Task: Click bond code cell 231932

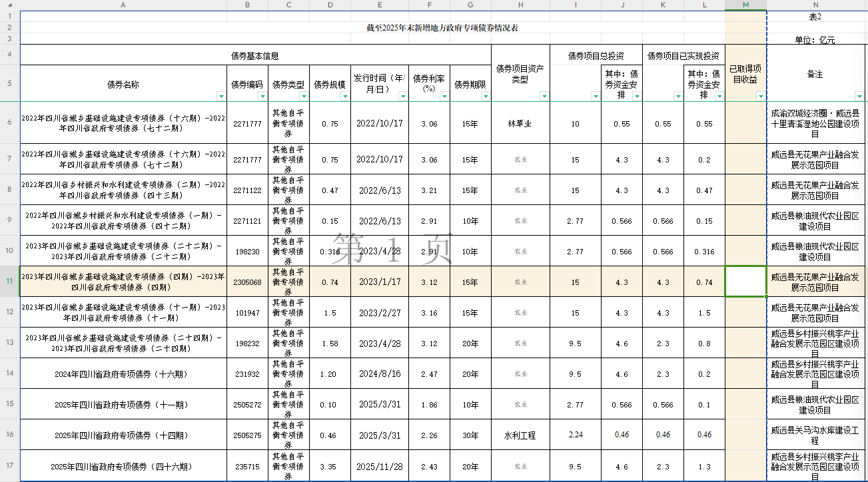Action: [x=247, y=374]
